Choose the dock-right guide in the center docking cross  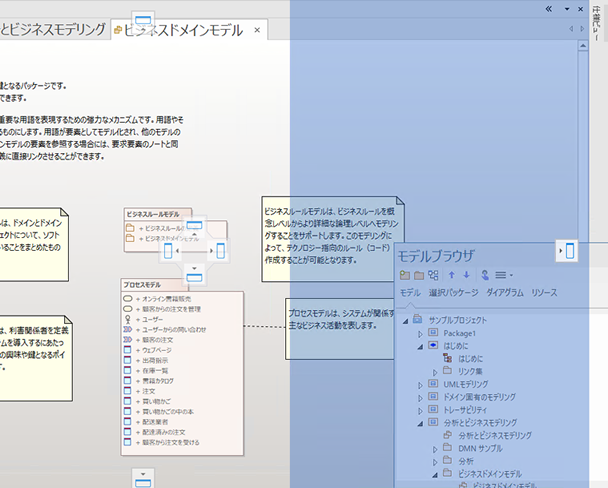(219, 251)
